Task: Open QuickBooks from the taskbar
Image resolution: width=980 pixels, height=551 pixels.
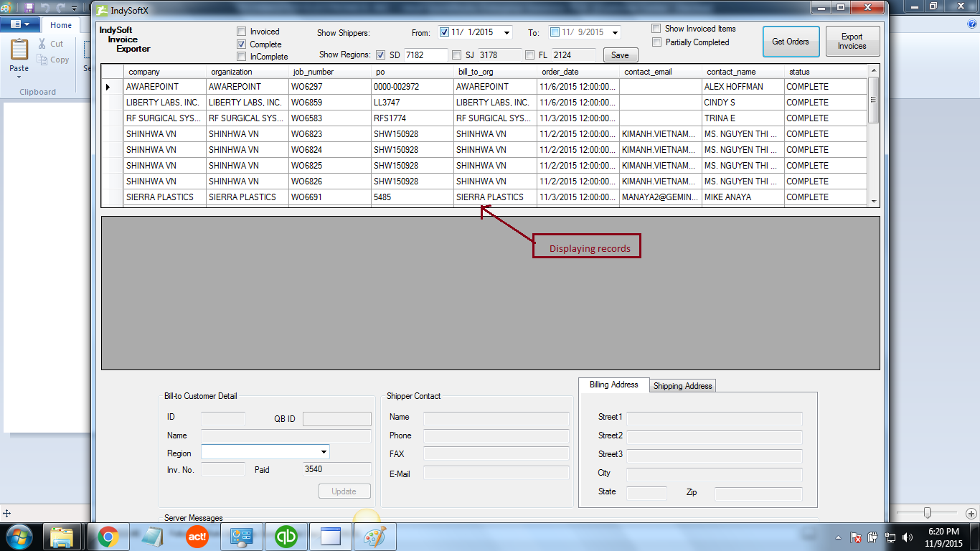Action: point(286,537)
